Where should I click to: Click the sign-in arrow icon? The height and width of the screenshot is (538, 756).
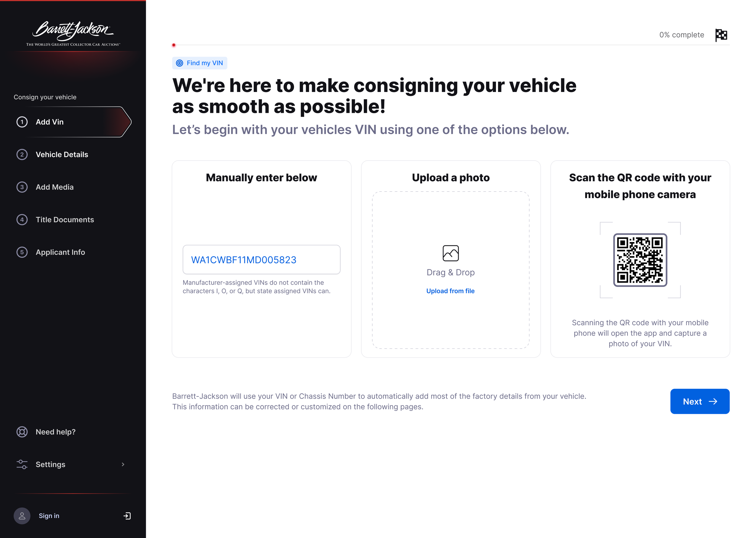coord(127,516)
